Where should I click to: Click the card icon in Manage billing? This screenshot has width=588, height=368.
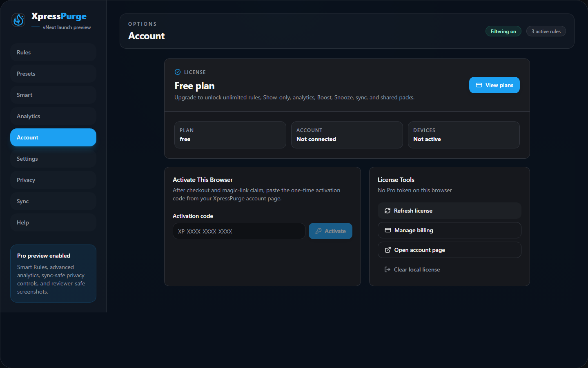(388, 230)
